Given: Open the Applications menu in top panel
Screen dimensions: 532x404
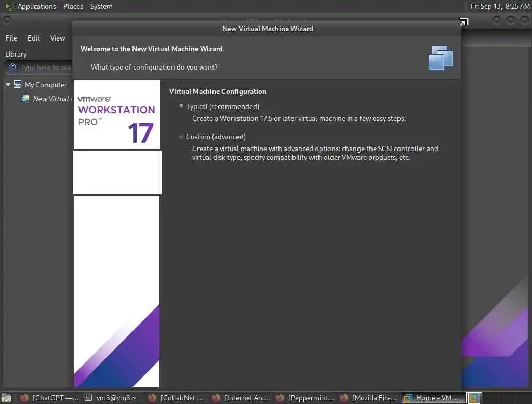Looking at the screenshot, I should pos(37,6).
